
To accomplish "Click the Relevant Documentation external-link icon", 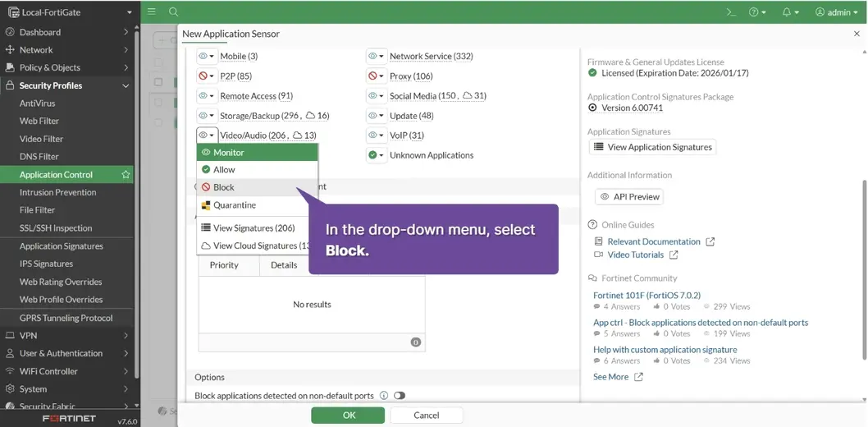I will coord(710,241).
